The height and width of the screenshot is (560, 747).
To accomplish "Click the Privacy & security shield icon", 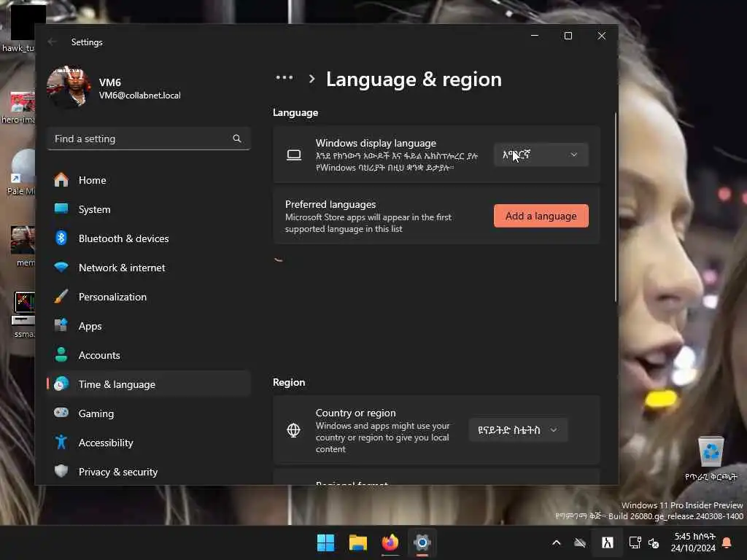I will pos(61,472).
